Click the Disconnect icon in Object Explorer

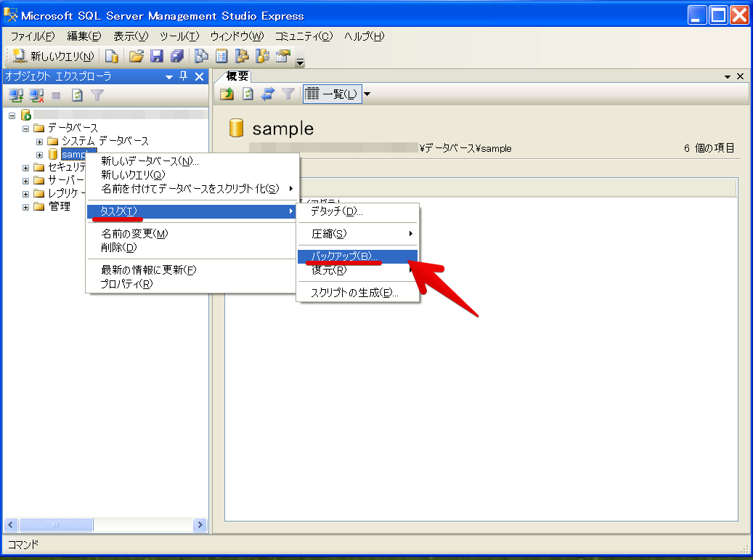pos(36,96)
